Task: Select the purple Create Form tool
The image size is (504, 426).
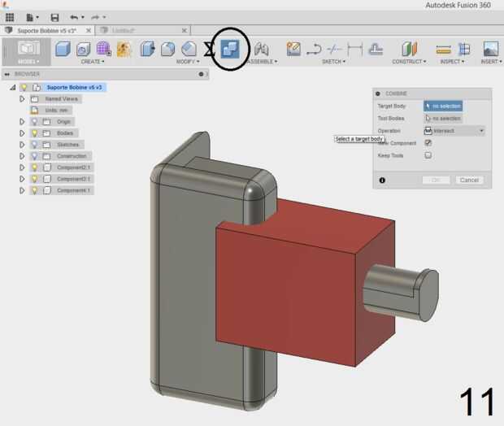Action: pyautogui.click(x=103, y=49)
